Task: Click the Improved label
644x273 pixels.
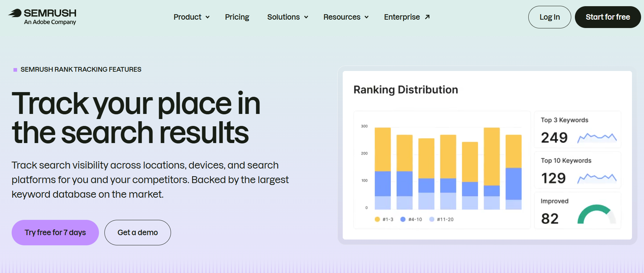Action: tap(554, 201)
